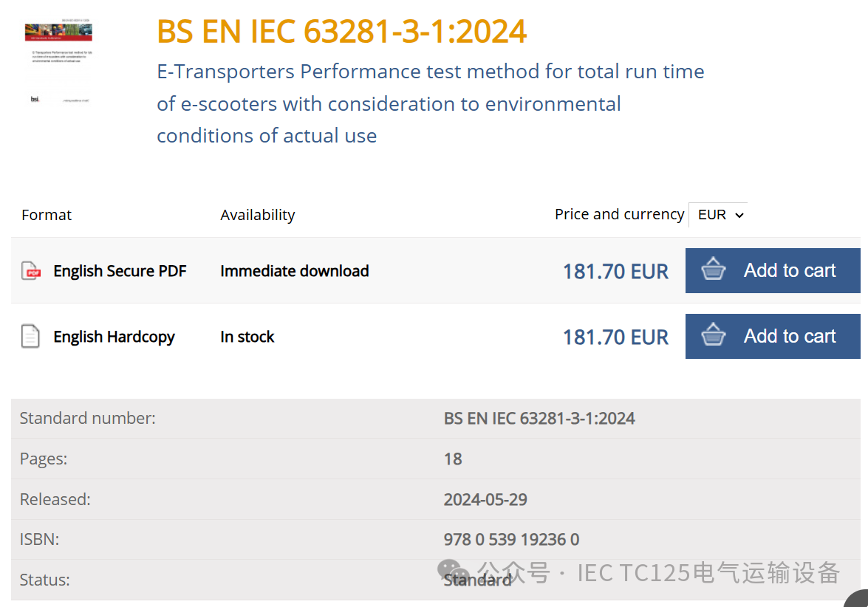Click the WeChat logo watermark icon
Image resolution: width=868 pixels, height=607 pixels.
453,572
